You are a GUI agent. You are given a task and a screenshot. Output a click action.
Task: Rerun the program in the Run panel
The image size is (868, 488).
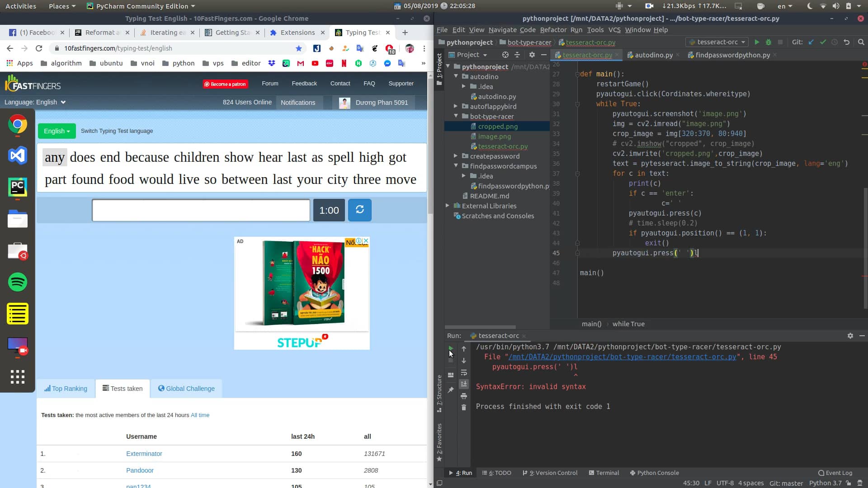[451, 348]
